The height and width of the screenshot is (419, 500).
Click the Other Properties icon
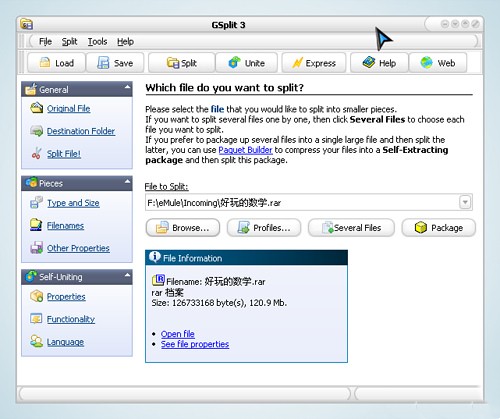(x=36, y=248)
